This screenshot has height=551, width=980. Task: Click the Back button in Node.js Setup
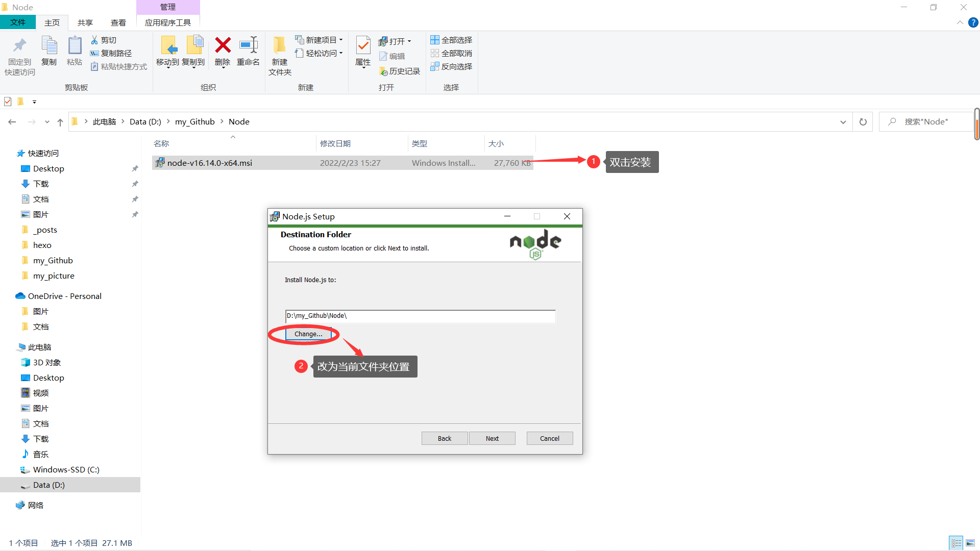pos(445,439)
